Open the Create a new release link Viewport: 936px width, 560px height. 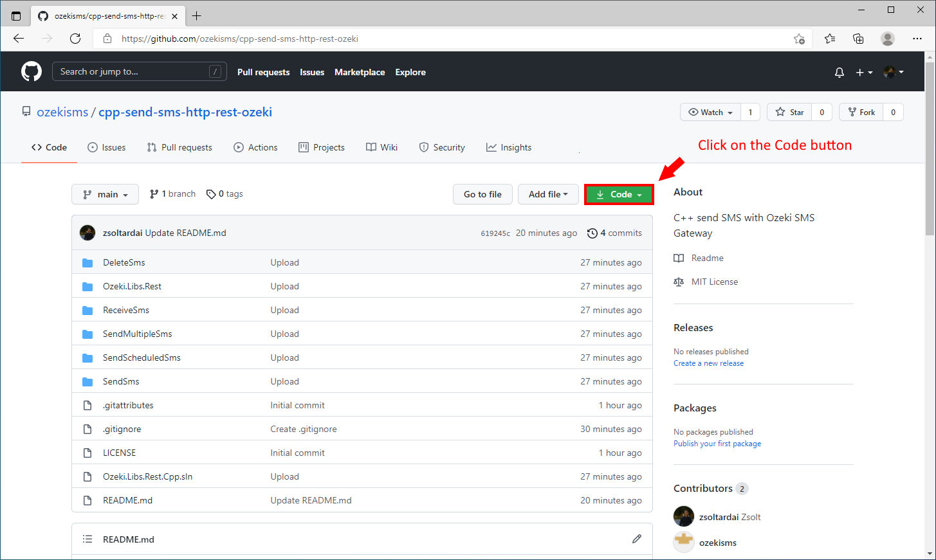[708, 363]
